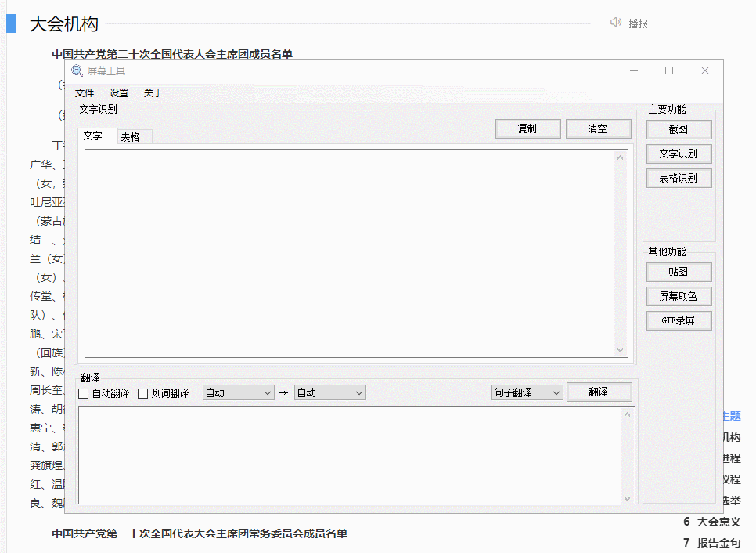Click inside the text recognition result area
The image size is (756, 553).
tap(350, 253)
